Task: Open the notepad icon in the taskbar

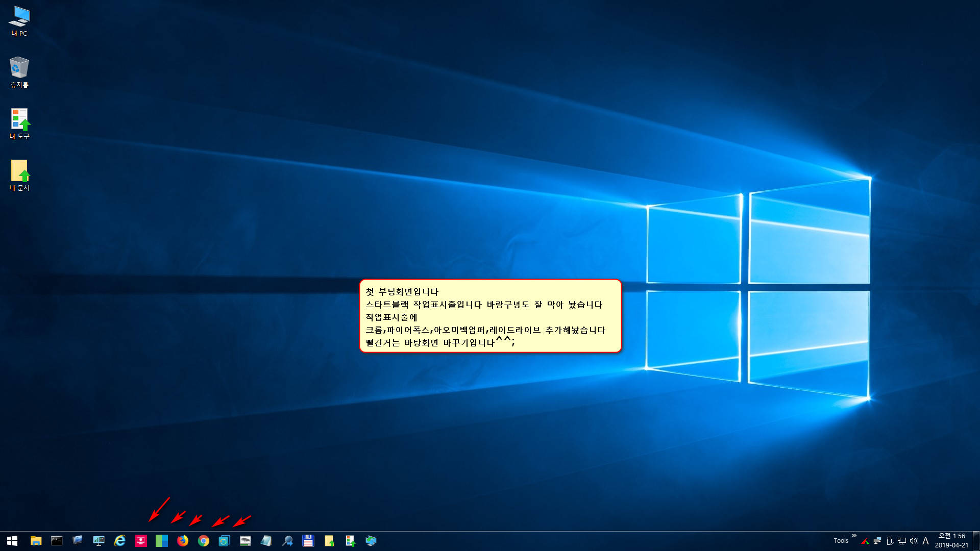Action: (x=266, y=541)
